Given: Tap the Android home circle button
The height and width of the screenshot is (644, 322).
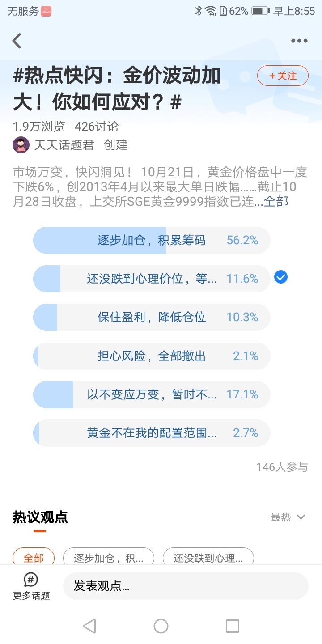Looking at the screenshot, I should [161, 626].
